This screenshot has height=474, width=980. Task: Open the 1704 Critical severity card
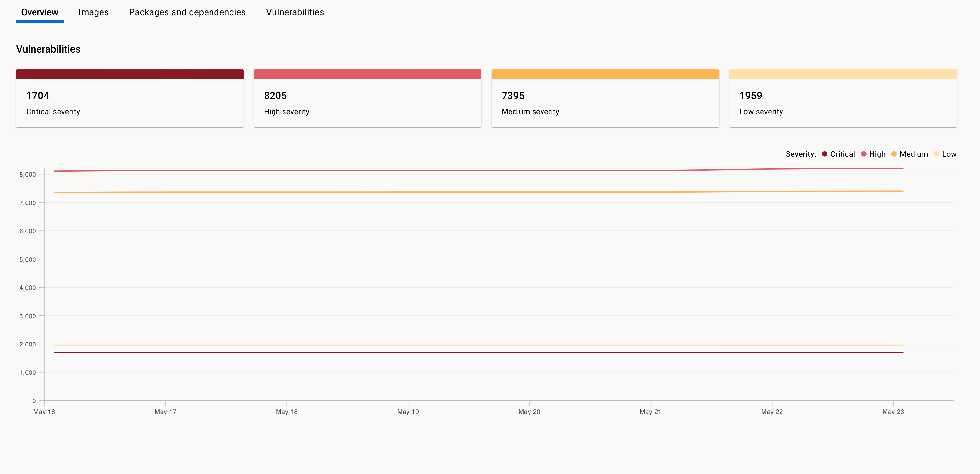(130, 98)
